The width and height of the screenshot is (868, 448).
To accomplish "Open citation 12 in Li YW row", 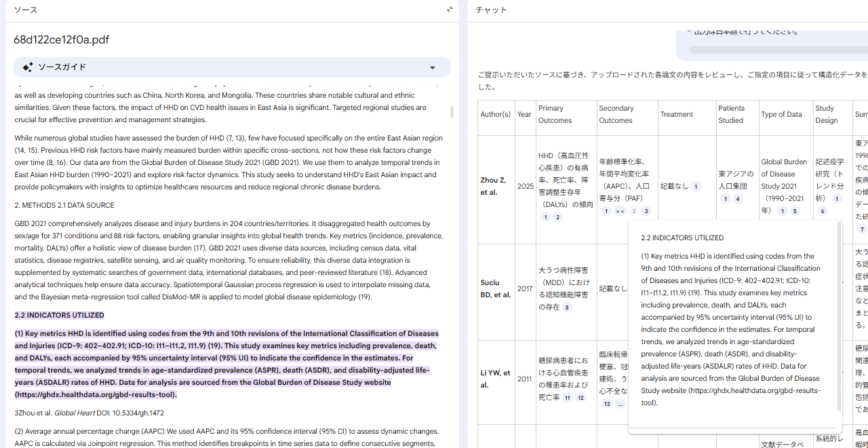I will [580, 398].
